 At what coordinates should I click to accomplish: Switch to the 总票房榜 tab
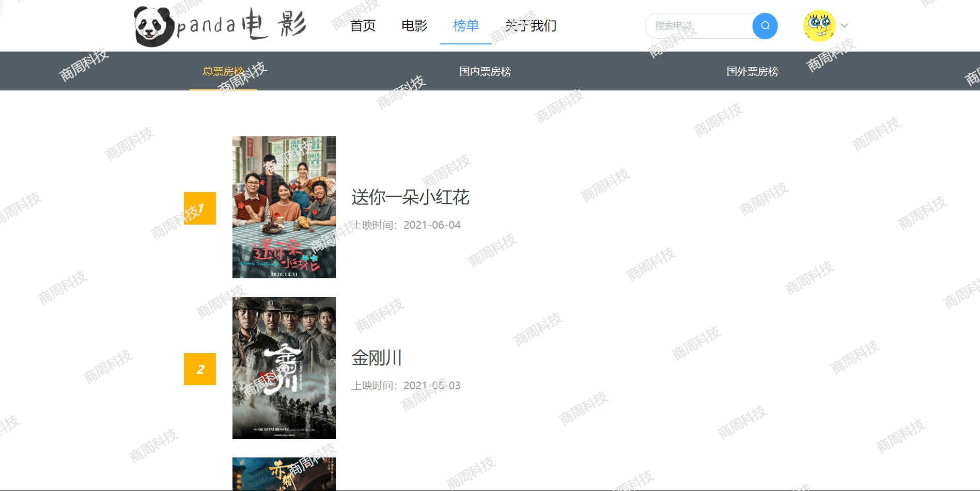[x=223, y=71]
